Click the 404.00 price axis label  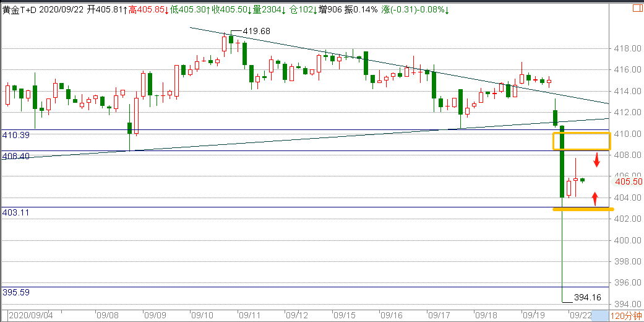point(629,198)
